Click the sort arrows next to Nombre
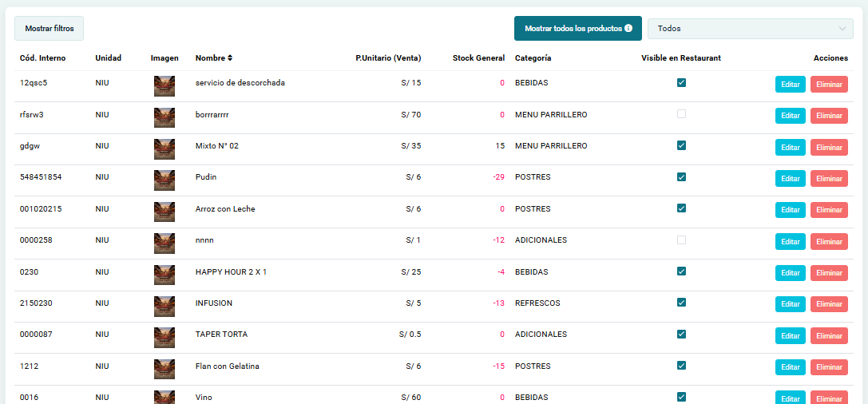Image resolution: width=868 pixels, height=404 pixels. [230, 58]
